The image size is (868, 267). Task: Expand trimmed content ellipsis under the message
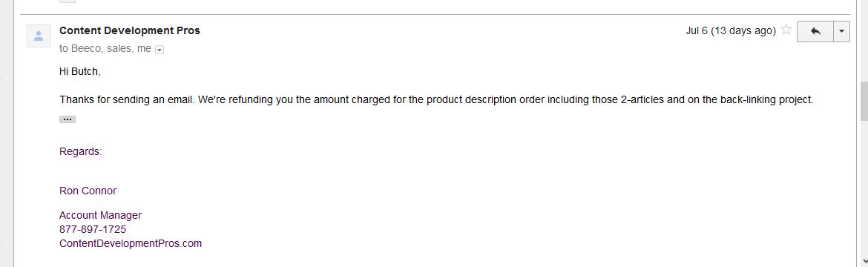[x=68, y=119]
